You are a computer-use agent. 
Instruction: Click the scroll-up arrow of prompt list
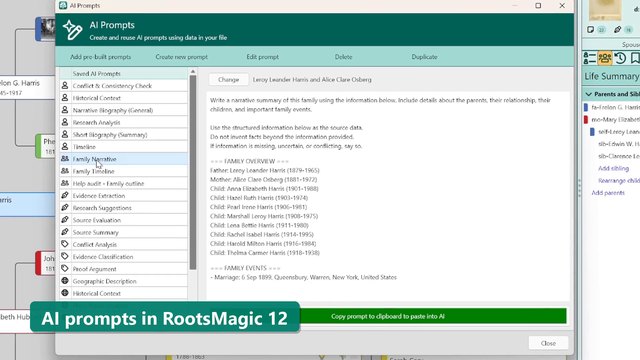pyautogui.click(x=193, y=72)
